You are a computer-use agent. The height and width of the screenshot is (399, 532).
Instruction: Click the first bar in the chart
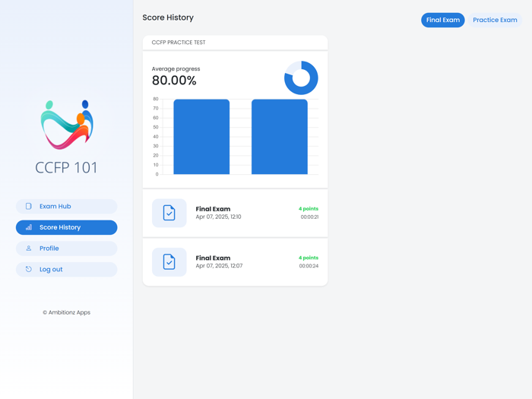point(201,137)
